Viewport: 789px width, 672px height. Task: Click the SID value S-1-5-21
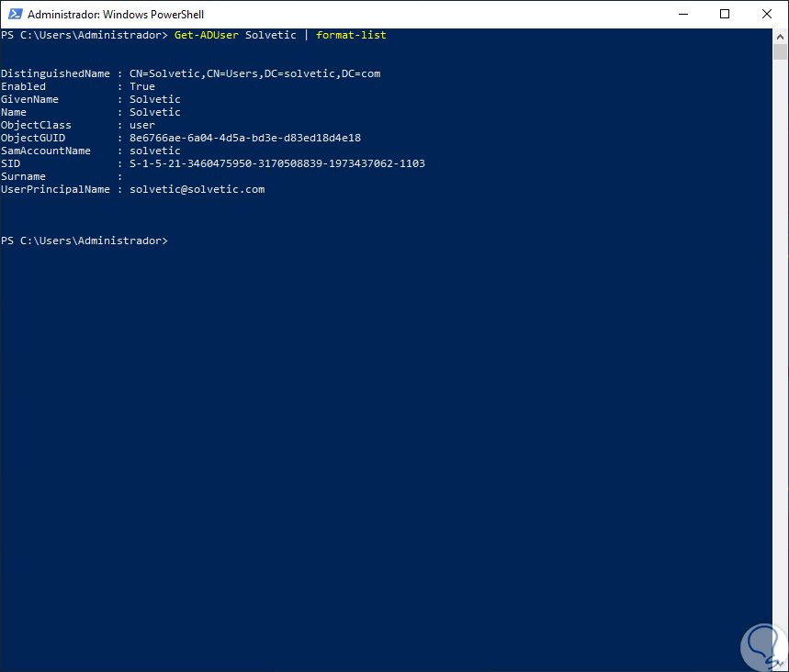pyautogui.click(x=276, y=163)
